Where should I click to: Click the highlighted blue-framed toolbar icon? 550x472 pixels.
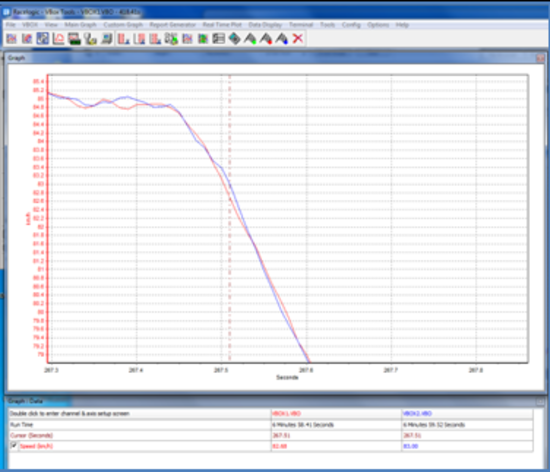[43, 38]
